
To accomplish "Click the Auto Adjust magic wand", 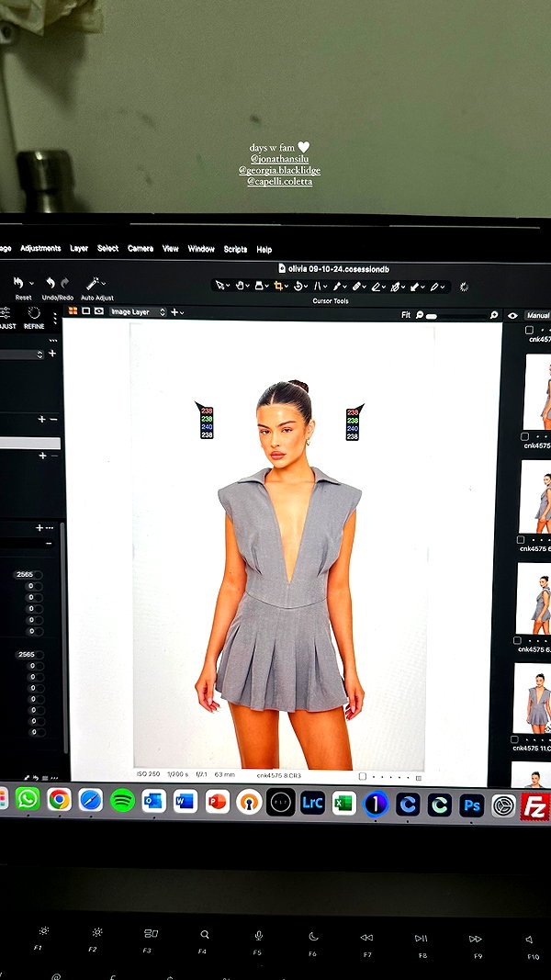I will coord(93,283).
